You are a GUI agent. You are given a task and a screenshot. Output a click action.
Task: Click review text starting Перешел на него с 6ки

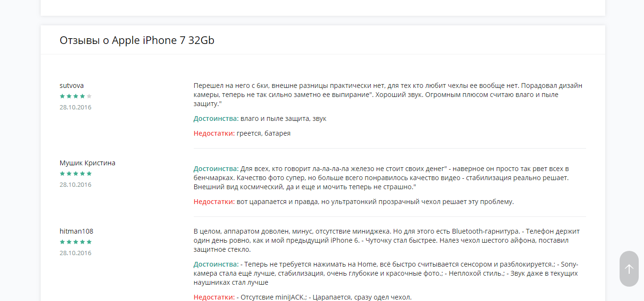pyautogui.click(x=388, y=95)
